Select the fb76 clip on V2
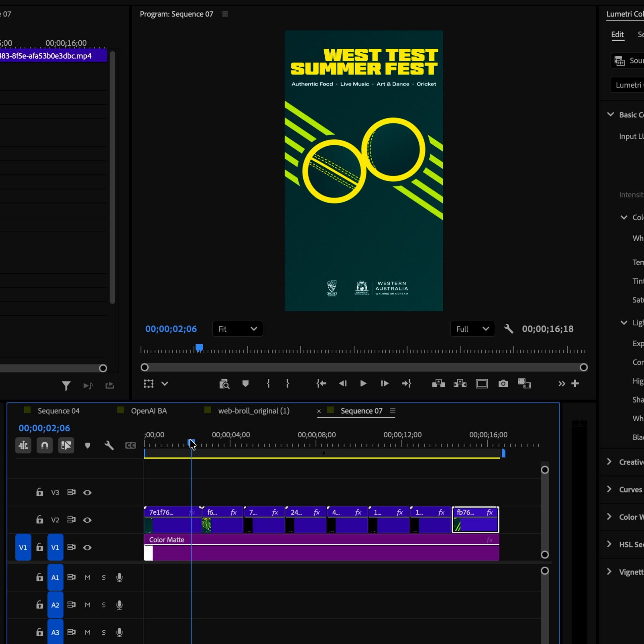This screenshot has height=644, width=644. point(475,520)
